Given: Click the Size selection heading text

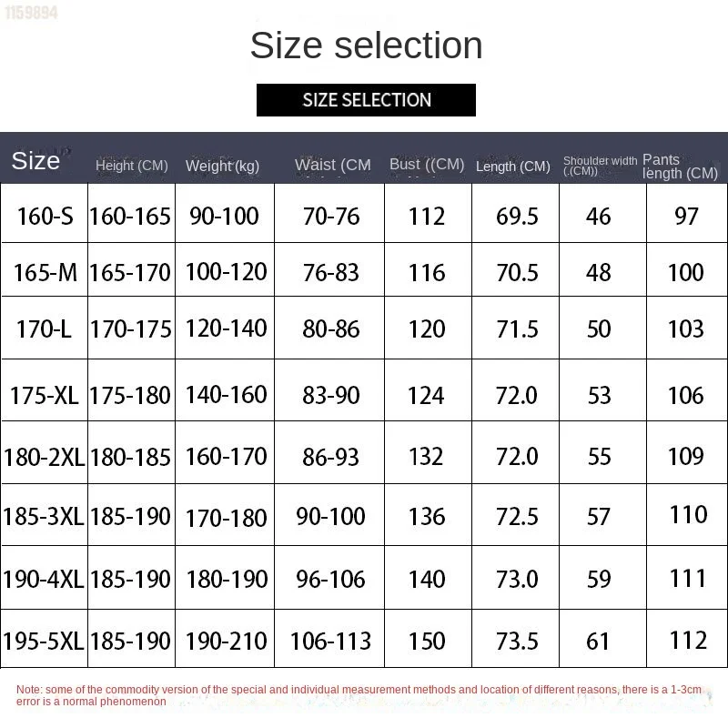Looking at the screenshot, I should 366,45.
